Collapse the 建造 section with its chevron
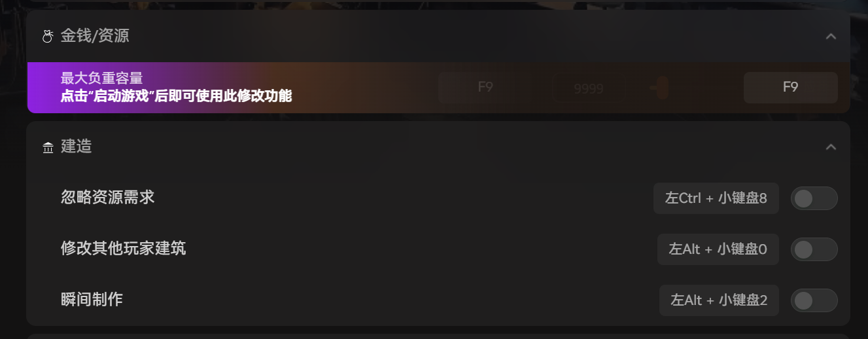 (831, 147)
